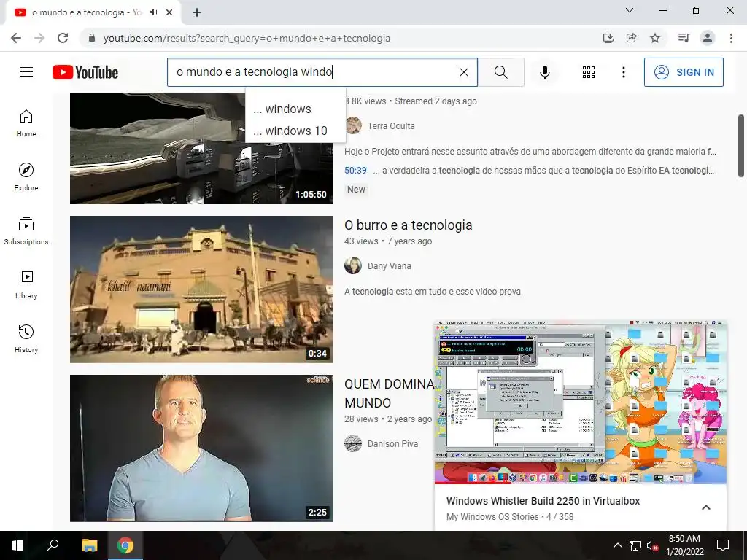Image resolution: width=747 pixels, height=560 pixels.
Task: Open the 'O burro e a tecnologia' thumbnail
Action: 201,289
